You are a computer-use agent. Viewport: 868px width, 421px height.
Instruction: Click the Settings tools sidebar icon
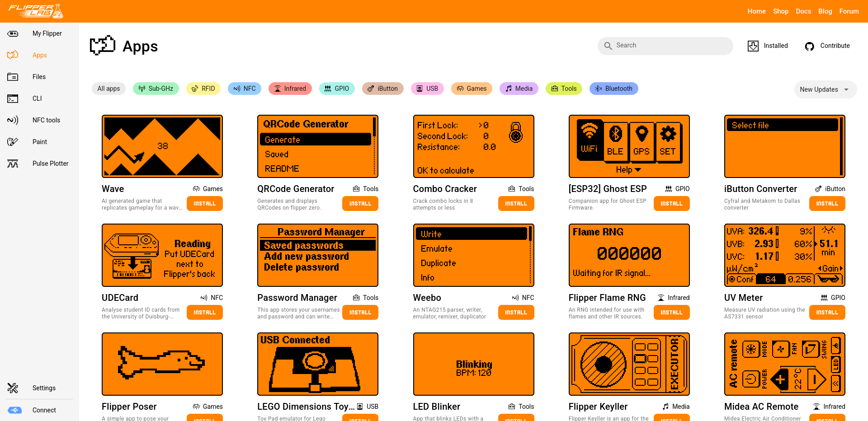click(13, 388)
